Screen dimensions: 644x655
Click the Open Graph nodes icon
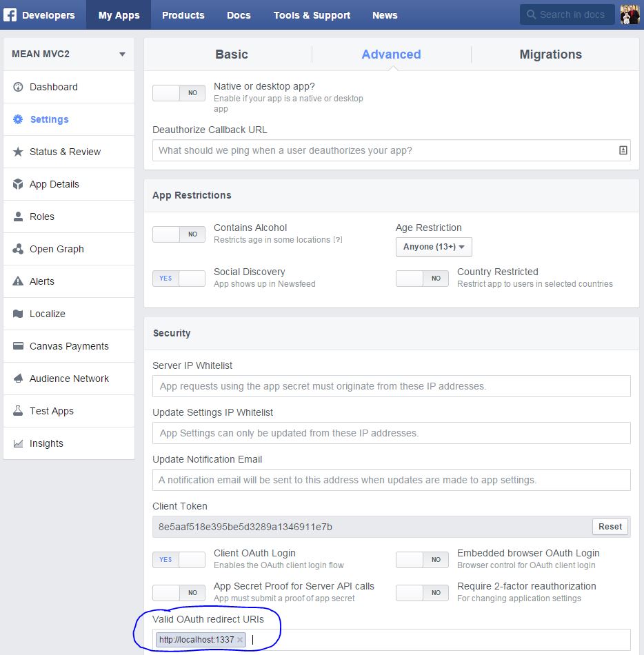pos(18,249)
